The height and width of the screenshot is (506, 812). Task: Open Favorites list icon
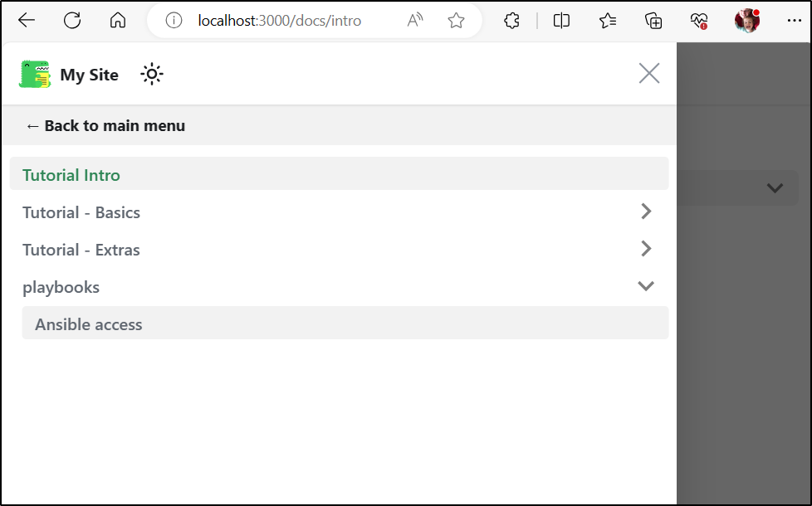[608, 21]
